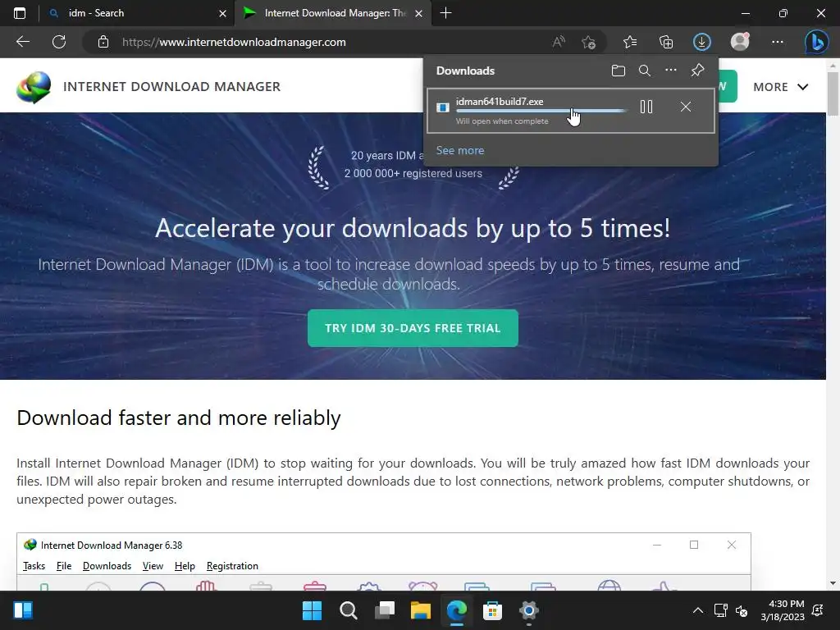Close the 'idm - Search' tab
The image size is (840, 630).
223,13
